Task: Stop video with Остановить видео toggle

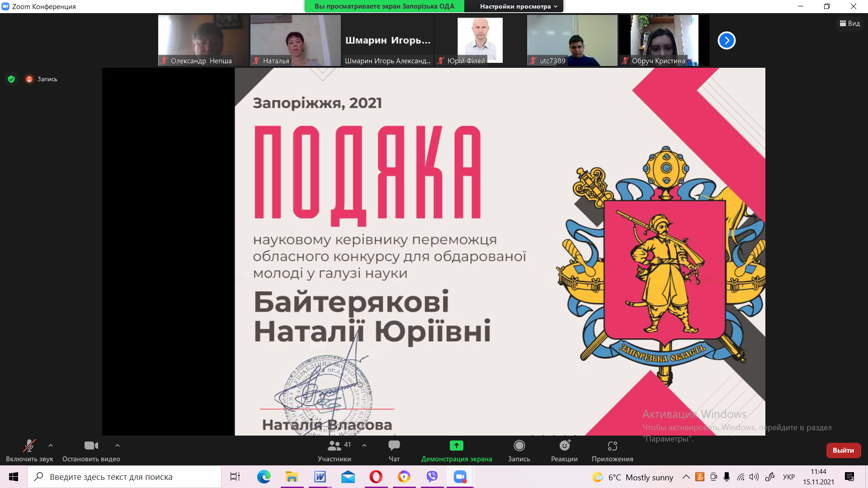Action: click(x=91, y=446)
